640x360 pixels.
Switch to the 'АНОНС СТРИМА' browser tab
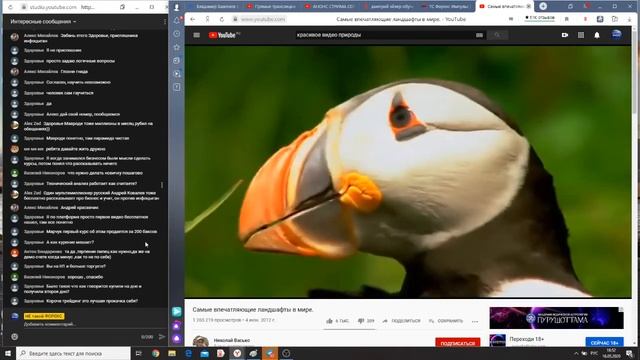[329, 7]
